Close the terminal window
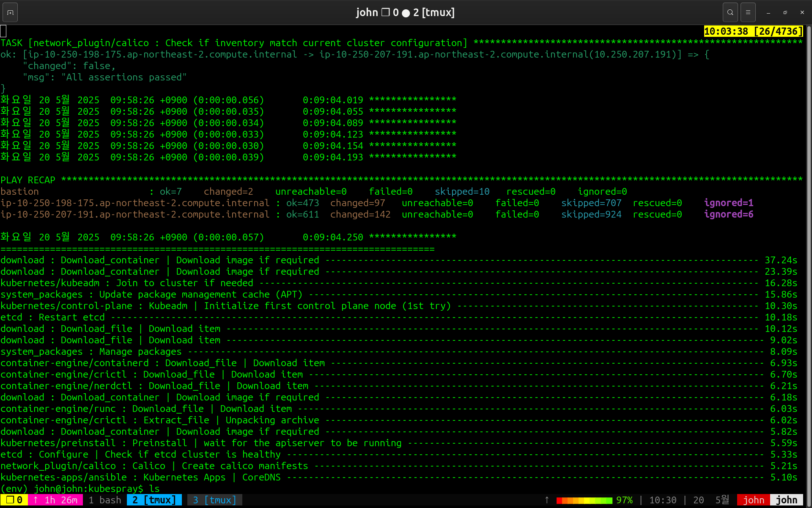The height and width of the screenshot is (508, 812). (x=802, y=13)
